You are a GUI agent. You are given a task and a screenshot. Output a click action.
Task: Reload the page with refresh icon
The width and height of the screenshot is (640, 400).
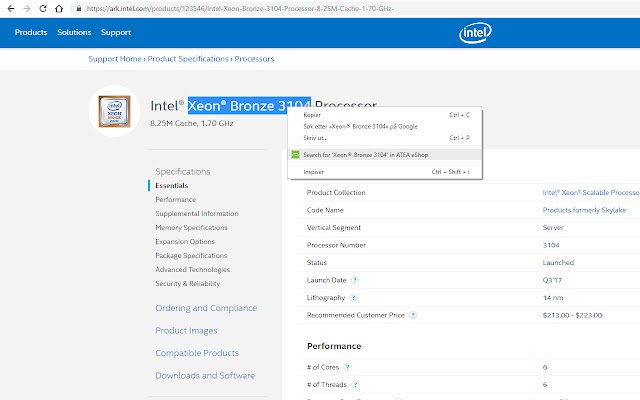(43, 9)
